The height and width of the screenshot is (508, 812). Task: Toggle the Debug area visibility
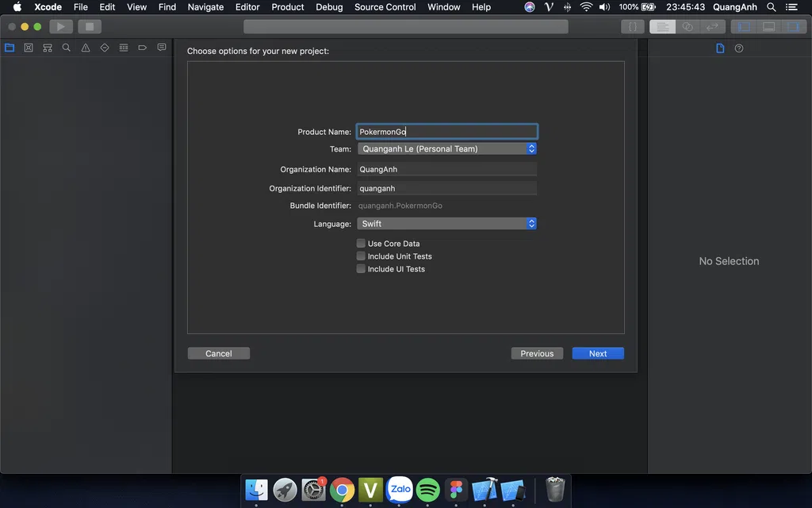[768, 26]
